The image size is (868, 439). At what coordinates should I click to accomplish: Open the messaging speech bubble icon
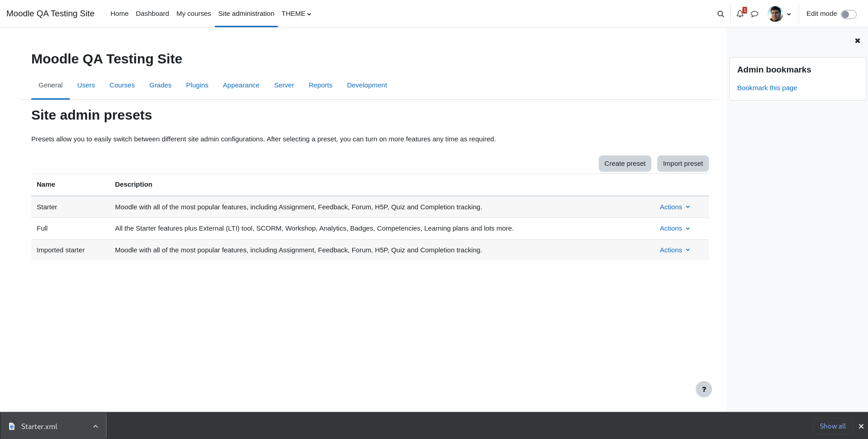754,14
